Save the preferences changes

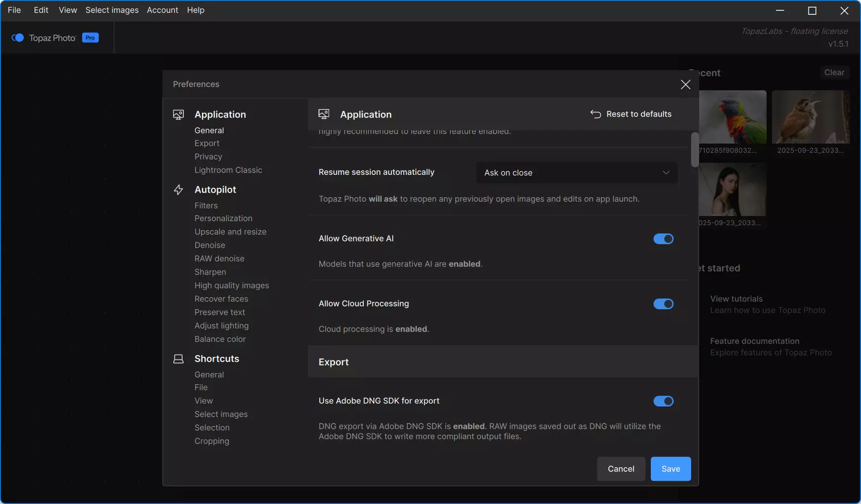pyautogui.click(x=671, y=469)
